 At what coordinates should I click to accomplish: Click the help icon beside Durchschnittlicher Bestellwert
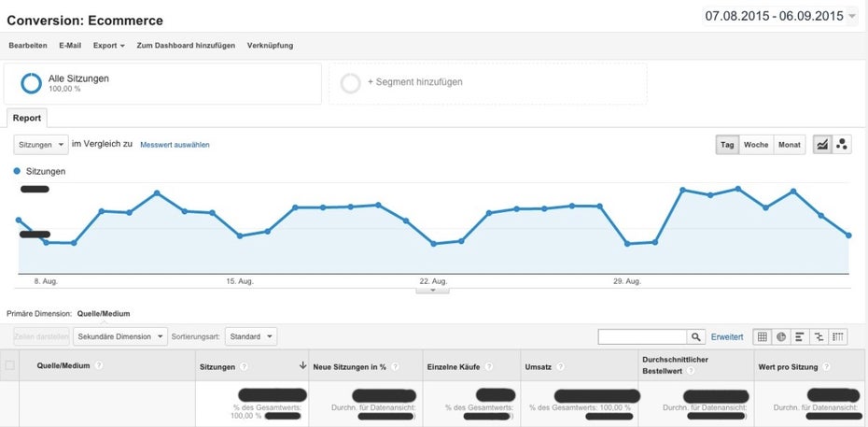coord(691,371)
